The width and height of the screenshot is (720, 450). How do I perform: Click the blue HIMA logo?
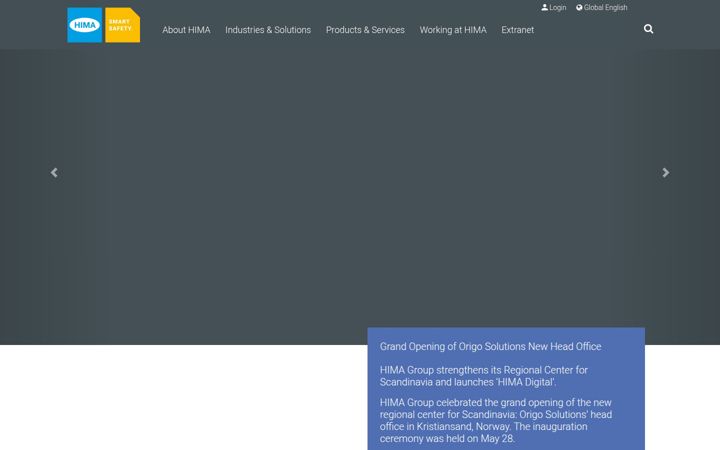pyautogui.click(x=84, y=25)
